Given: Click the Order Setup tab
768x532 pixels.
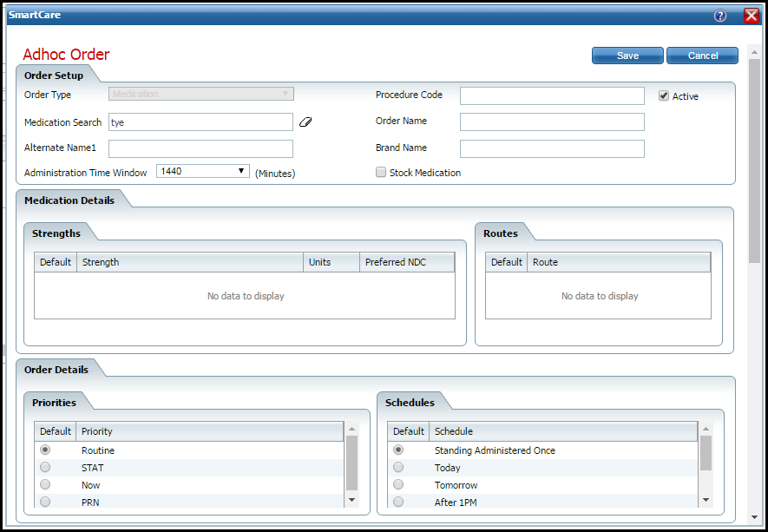Looking at the screenshot, I should click(x=53, y=75).
